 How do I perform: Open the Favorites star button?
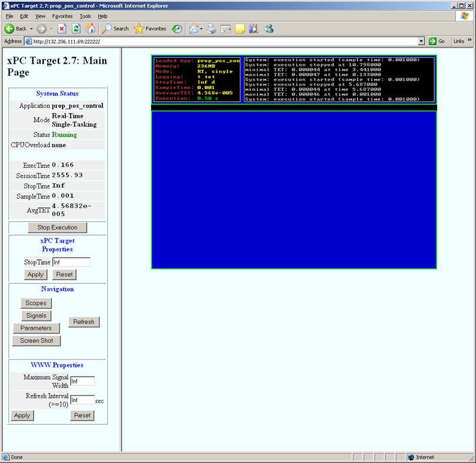click(150, 29)
